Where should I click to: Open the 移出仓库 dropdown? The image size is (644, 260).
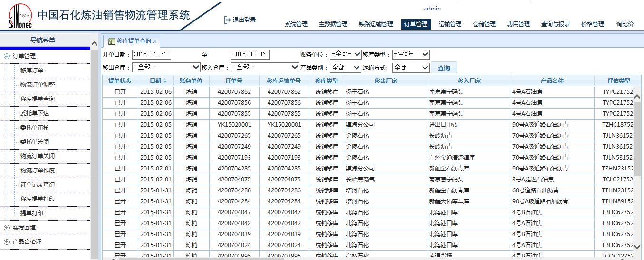166,68
